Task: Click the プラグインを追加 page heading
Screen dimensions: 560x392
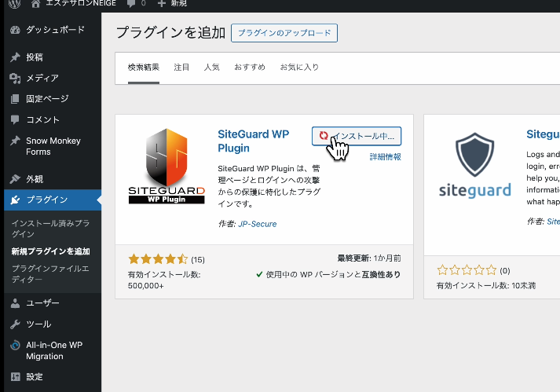Action: tap(170, 32)
